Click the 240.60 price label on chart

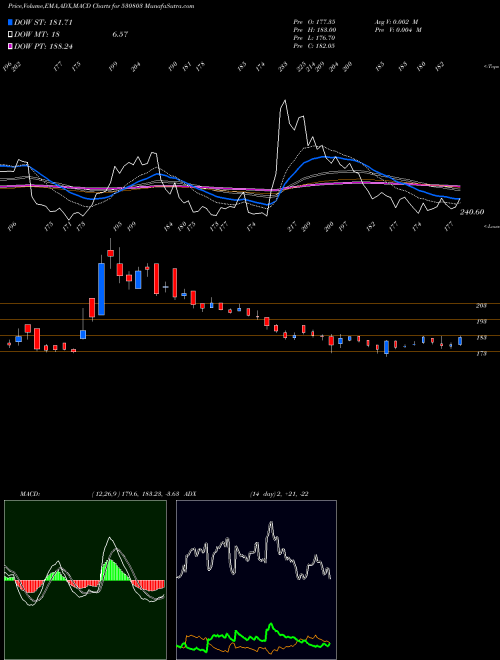click(x=472, y=212)
